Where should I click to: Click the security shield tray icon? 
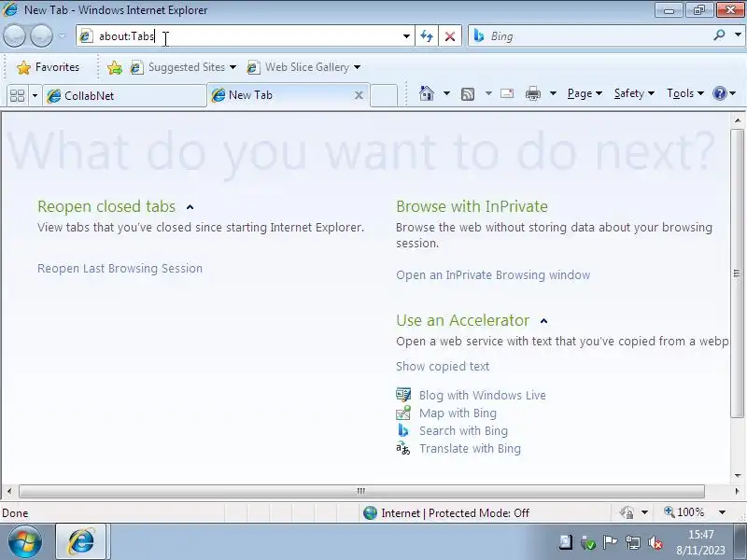pos(588,543)
